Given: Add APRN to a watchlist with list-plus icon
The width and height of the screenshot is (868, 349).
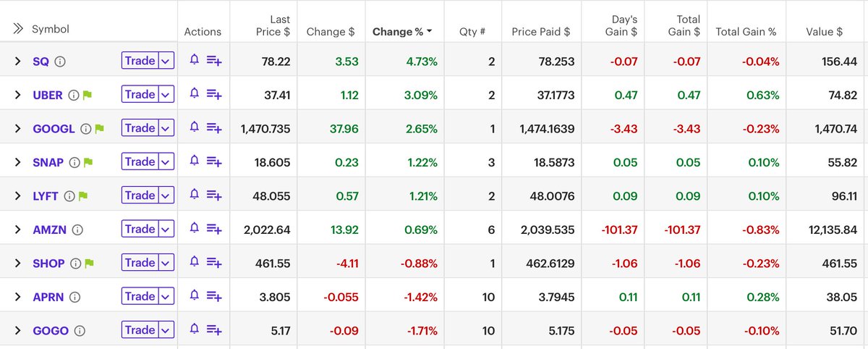Looking at the screenshot, I should [214, 297].
